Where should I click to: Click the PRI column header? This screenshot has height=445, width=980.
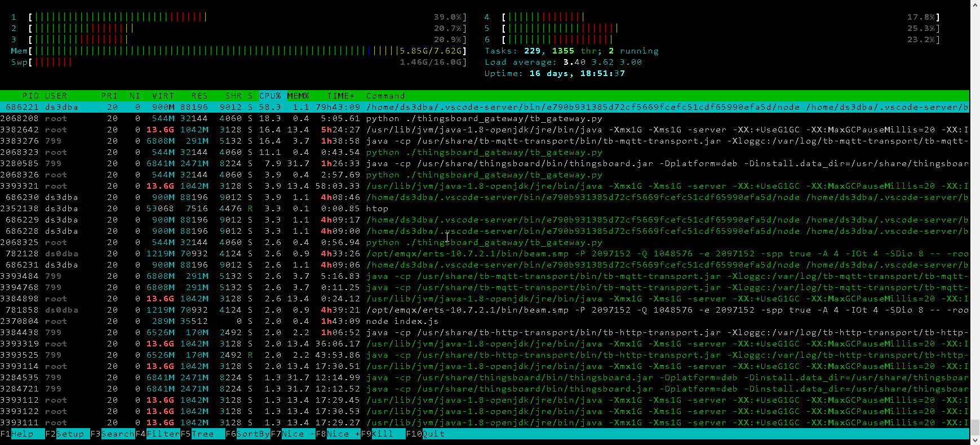pyautogui.click(x=109, y=96)
